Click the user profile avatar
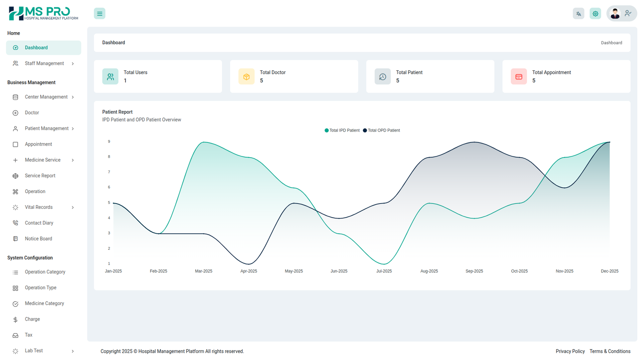644x362 pixels. tap(615, 14)
